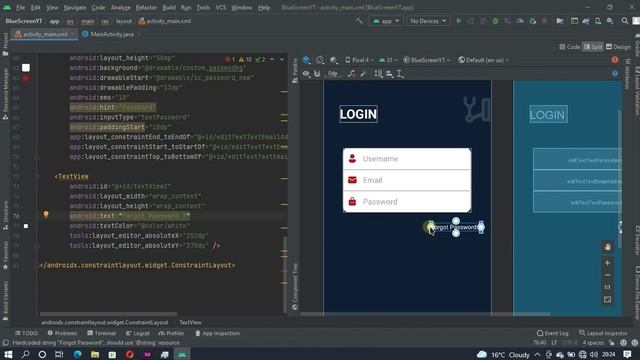Select the activity_main.xml editor tab
Viewport: 640px width, 360px height.
tap(45, 34)
